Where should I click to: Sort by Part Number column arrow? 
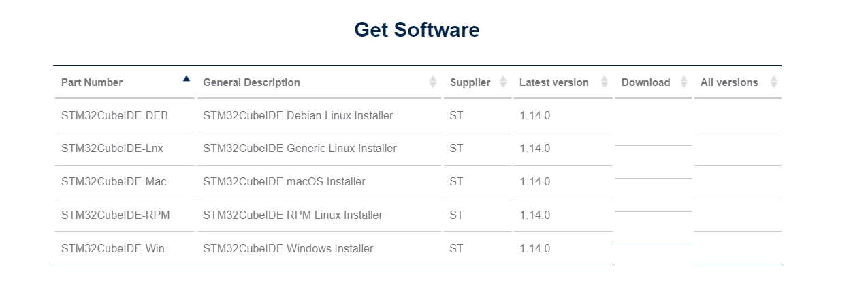tap(187, 78)
